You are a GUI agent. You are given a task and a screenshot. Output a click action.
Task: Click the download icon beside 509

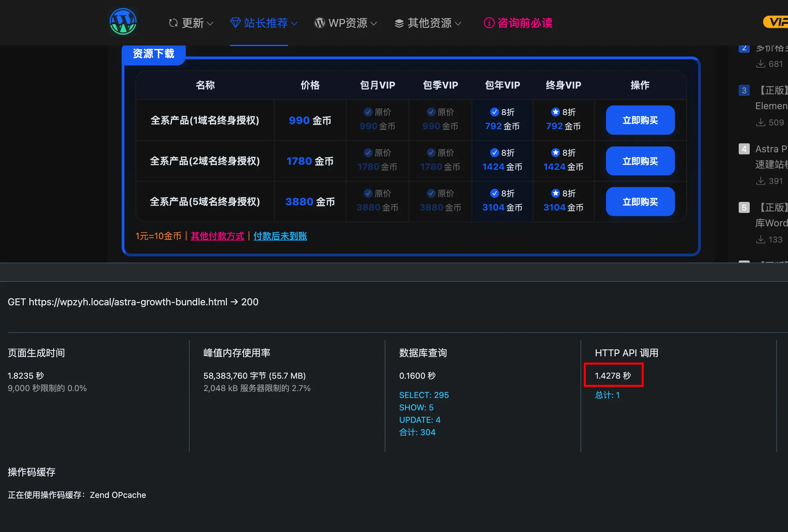pos(760,122)
